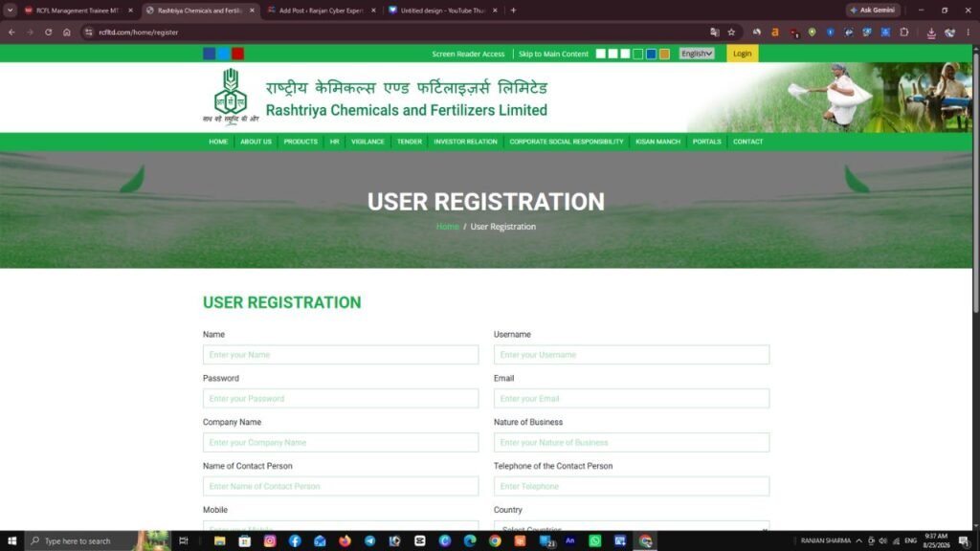Click in the Name input field

coord(341,355)
